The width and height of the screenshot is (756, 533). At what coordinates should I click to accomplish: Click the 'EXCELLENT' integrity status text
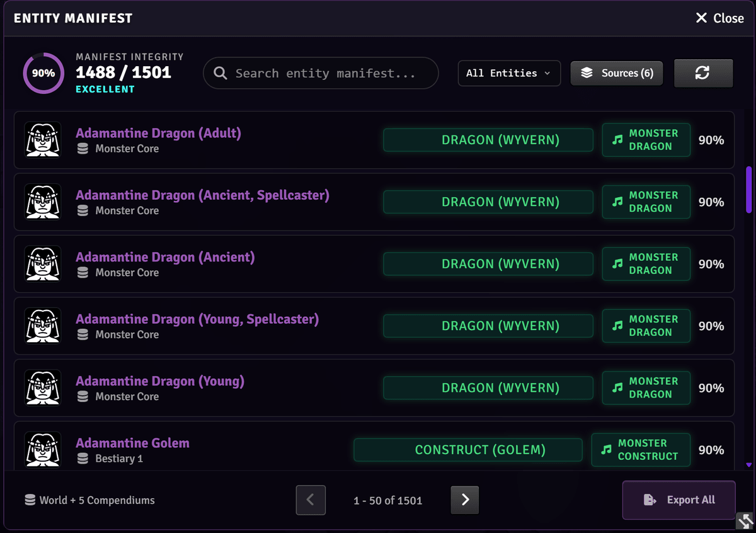(x=105, y=89)
